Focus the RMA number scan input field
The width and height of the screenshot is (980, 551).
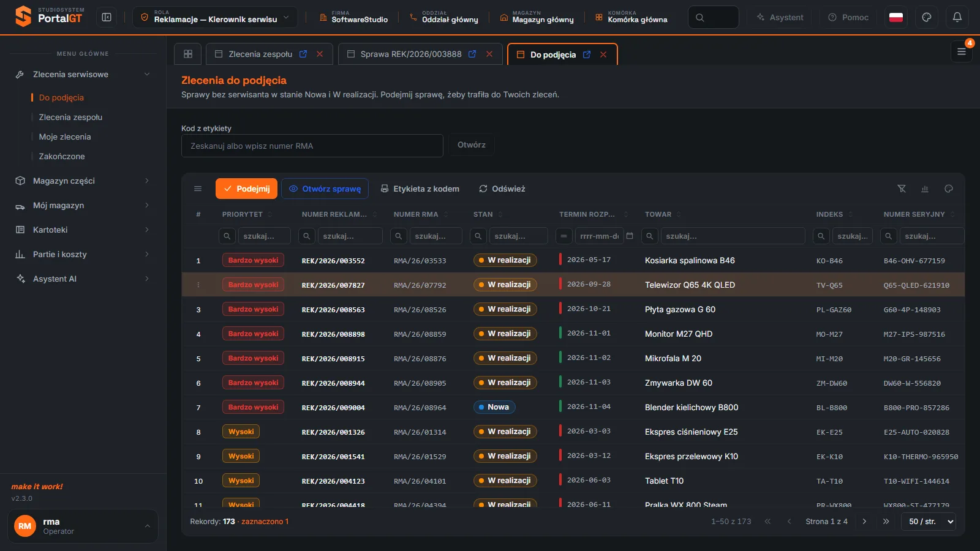pyautogui.click(x=312, y=146)
